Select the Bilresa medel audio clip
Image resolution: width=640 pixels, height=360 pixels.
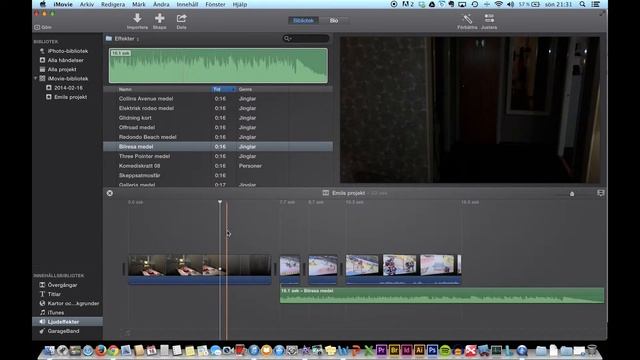pyautogui.click(x=442, y=296)
